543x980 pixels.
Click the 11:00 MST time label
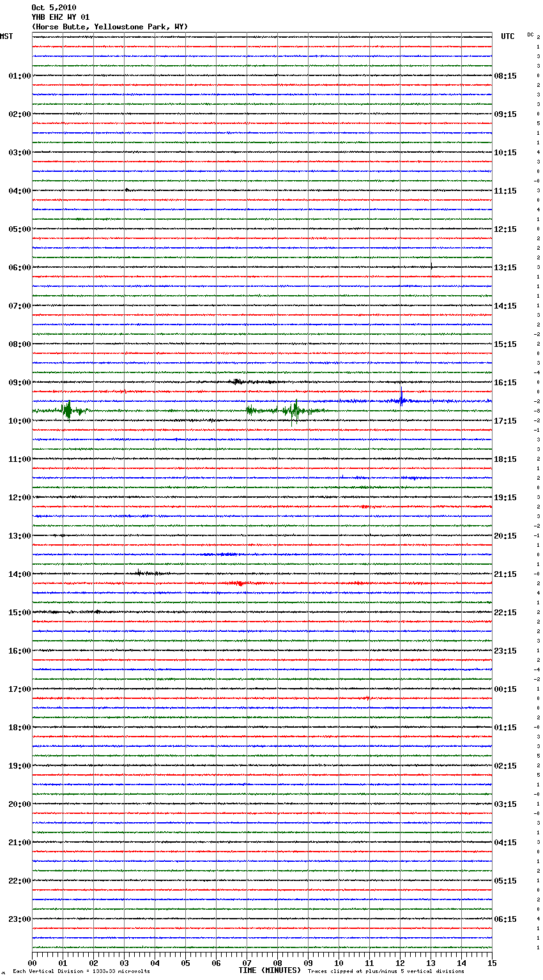(x=20, y=459)
